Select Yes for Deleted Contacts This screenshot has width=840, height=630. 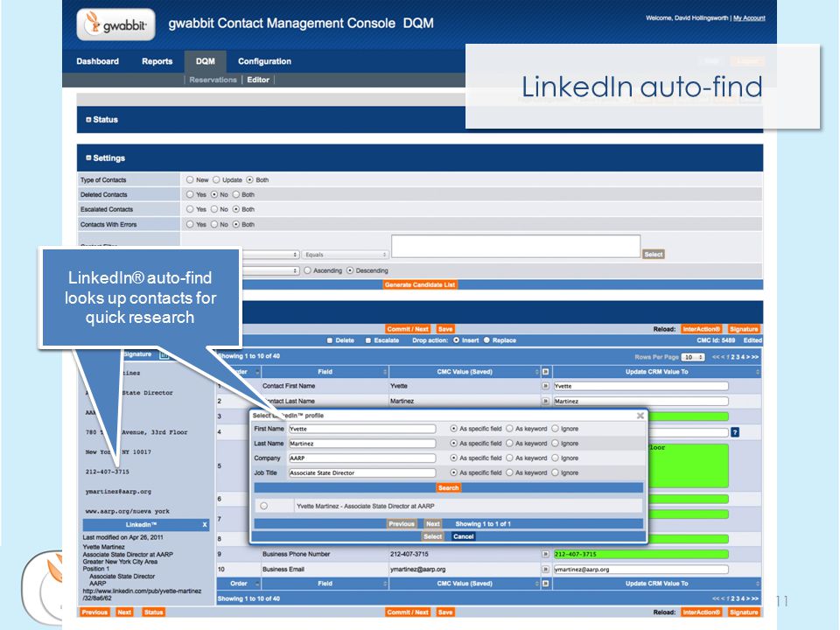point(190,194)
